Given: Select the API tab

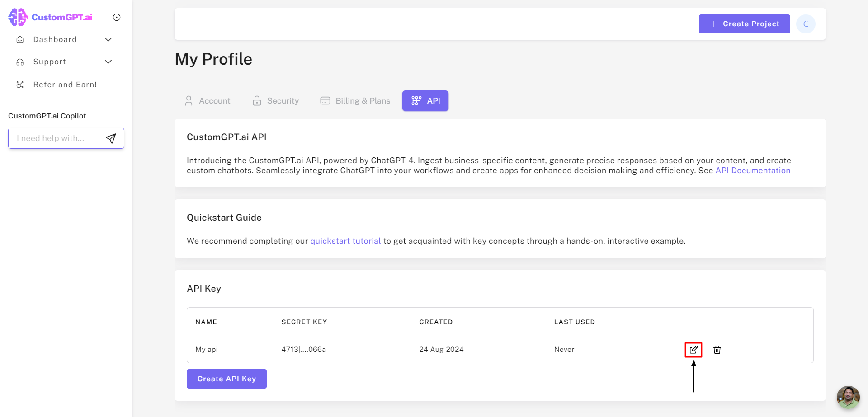Looking at the screenshot, I should (x=425, y=101).
